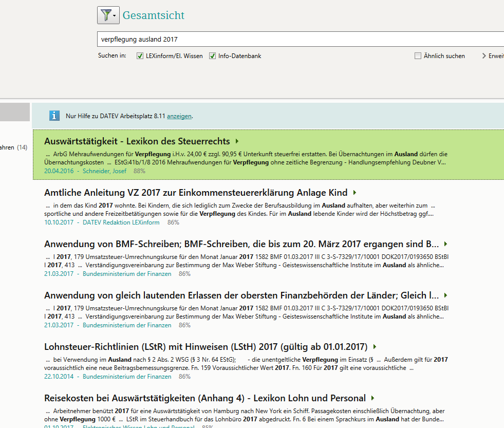Expand the Erweitert search options chevron

[484, 56]
